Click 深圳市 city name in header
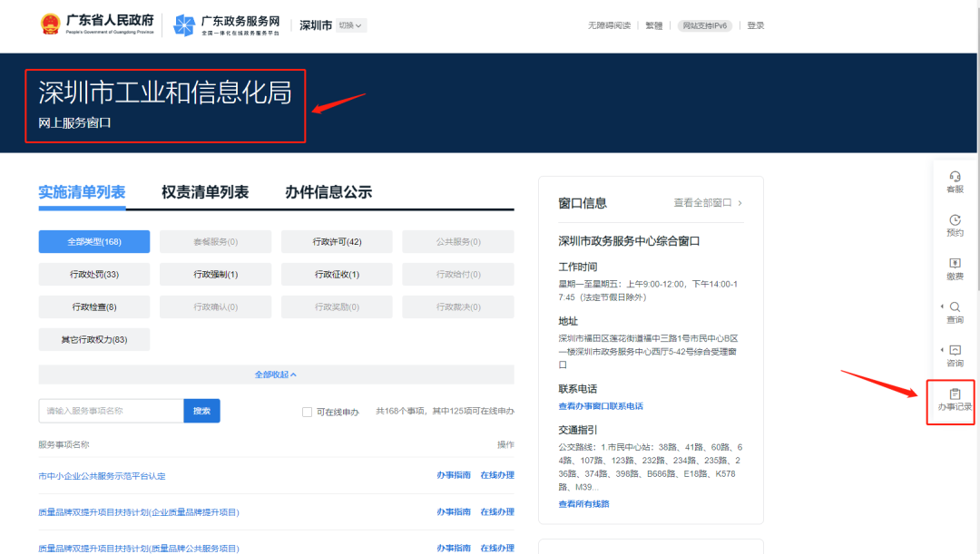This screenshot has width=980, height=554. click(x=316, y=25)
